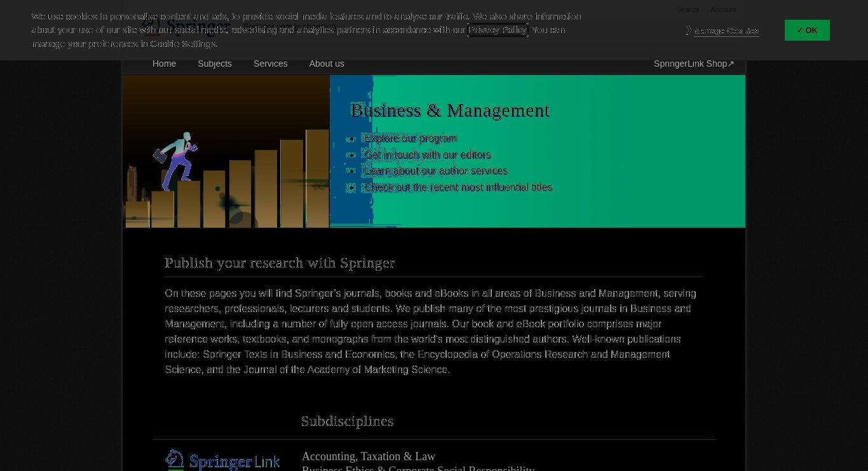This screenshot has width=868, height=471.
Task: Open the Subjects menu
Action: [215, 64]
